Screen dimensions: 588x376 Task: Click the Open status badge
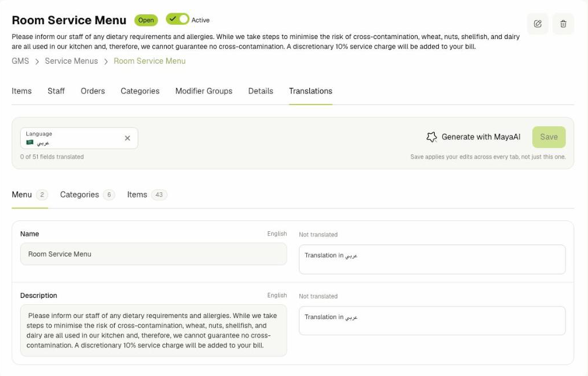click(146, 20)
